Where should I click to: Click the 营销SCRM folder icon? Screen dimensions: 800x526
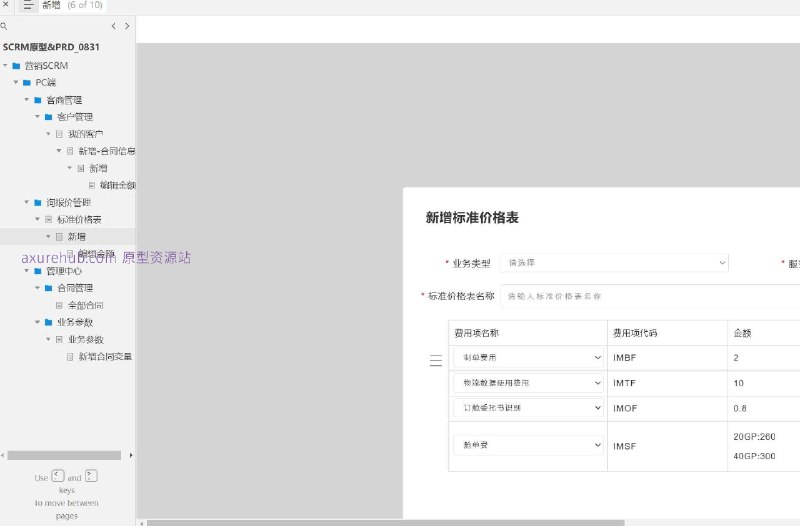[x=16, y=66]
